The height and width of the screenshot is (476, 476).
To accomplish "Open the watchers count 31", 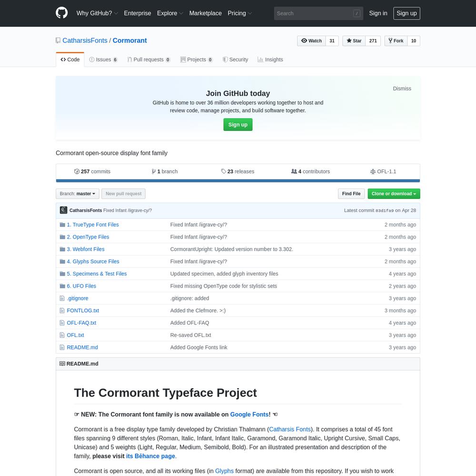I will [332, 40].
